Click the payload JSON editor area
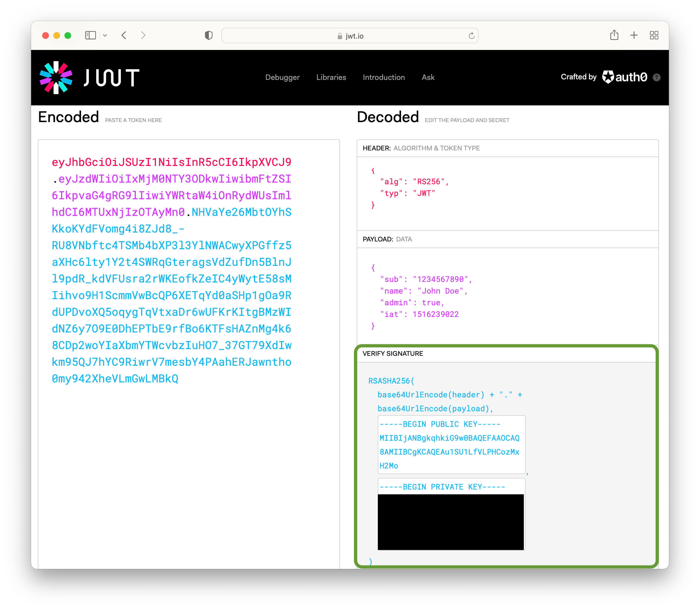This screenshot has width=700, height=610. (x=507, y=296)
